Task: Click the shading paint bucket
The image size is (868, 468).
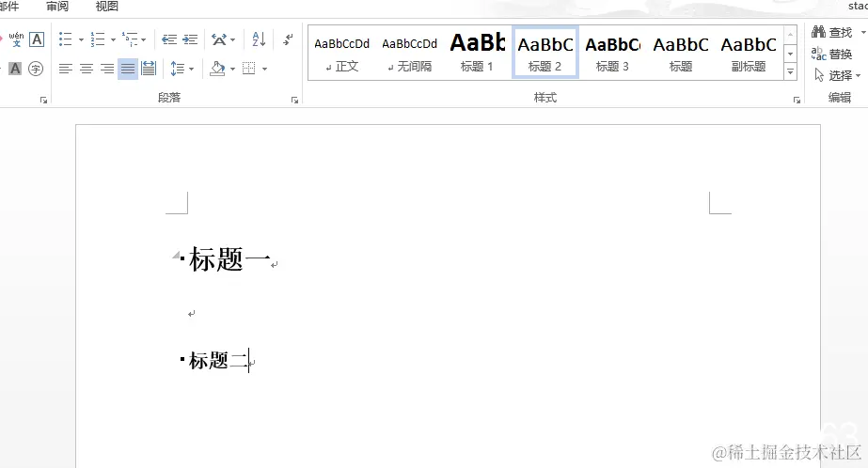Action: tap(217, 69)
